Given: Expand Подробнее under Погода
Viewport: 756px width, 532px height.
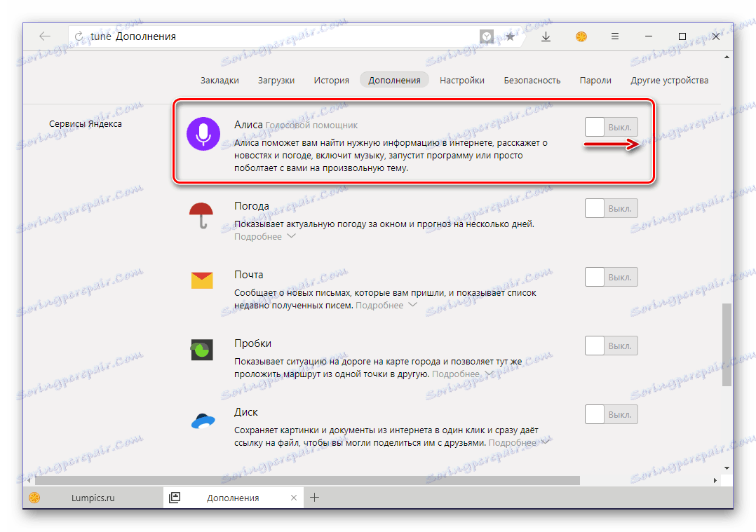Looking at the screenshot, I should point(264,237).
